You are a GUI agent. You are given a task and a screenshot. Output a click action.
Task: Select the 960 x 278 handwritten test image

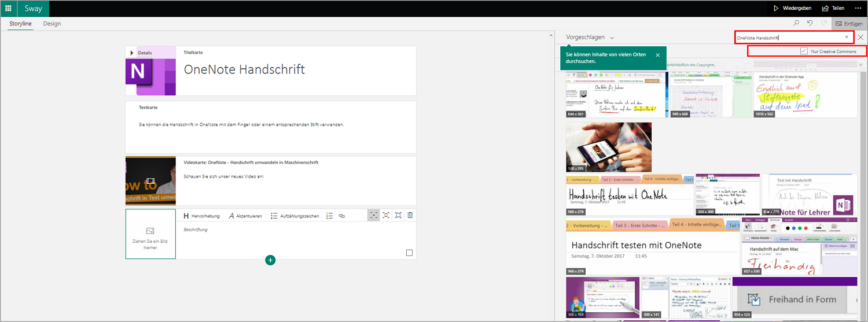tap(630, 195)
